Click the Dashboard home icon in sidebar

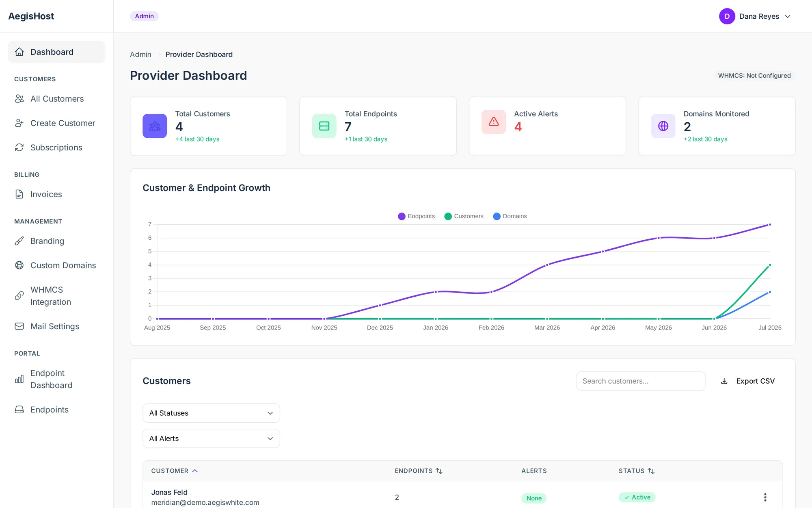19,52
